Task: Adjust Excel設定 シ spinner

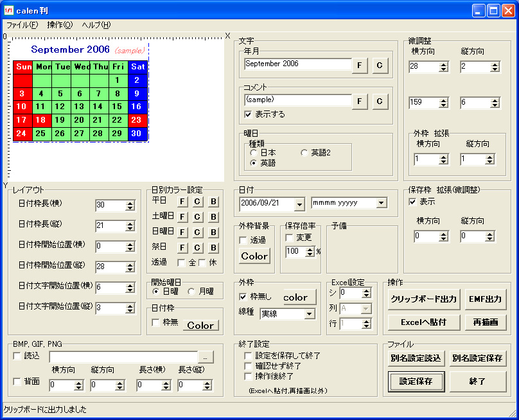Action: (366, 293)
